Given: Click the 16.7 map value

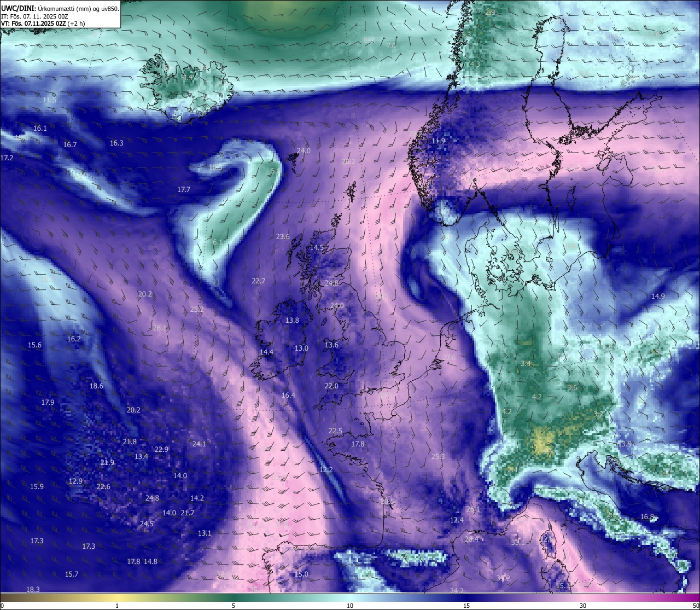Looking at the screenshot, I should 70,145.
